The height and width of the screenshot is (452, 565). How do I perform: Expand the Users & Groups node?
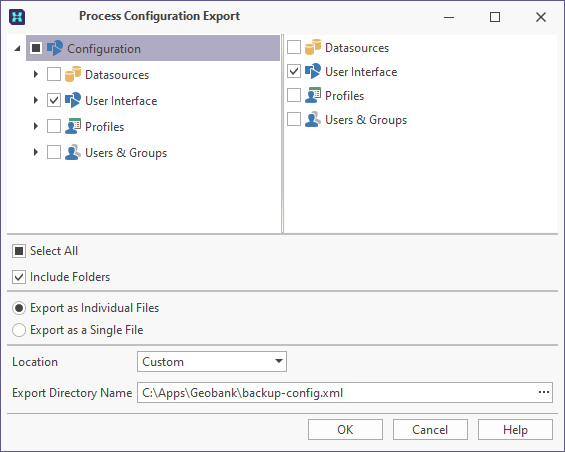pyautogui.click(x=36, y=152)
